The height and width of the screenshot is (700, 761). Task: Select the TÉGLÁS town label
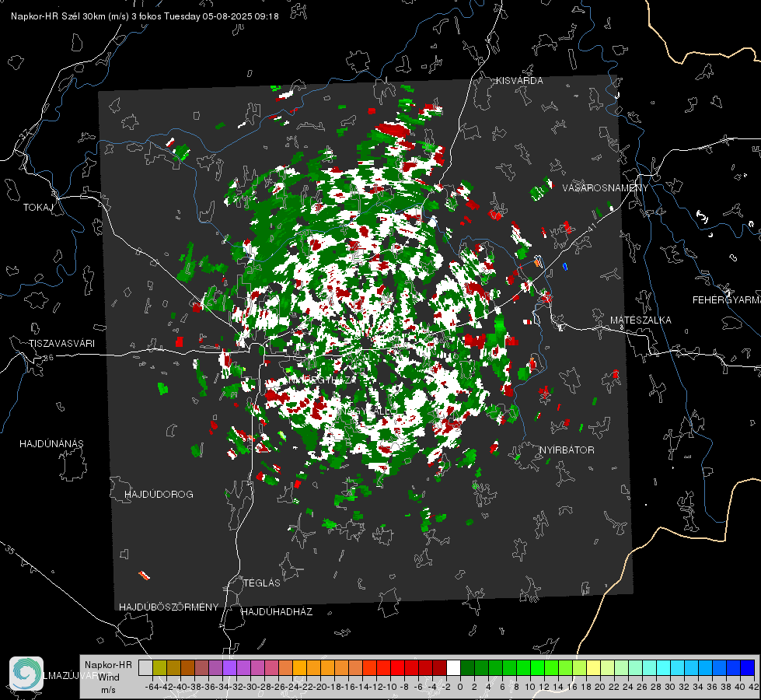pos(262,583)
